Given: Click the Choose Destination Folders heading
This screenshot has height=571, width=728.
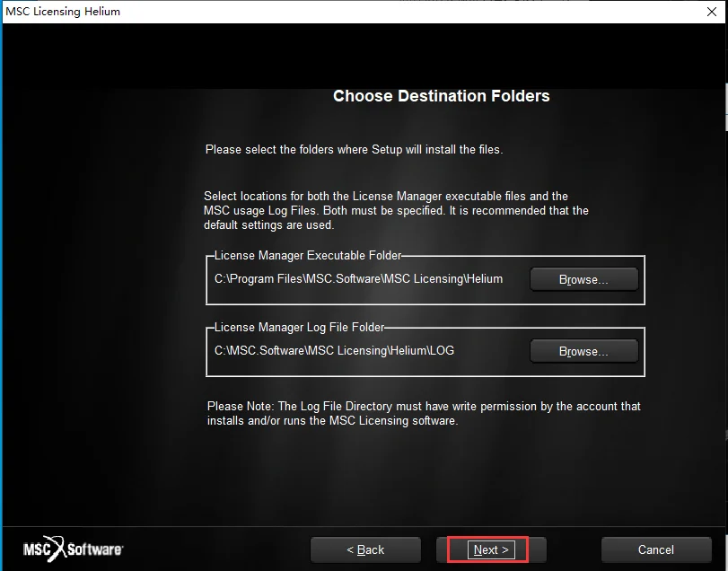Looking at the screenshot, I should (x=442, y=96).
